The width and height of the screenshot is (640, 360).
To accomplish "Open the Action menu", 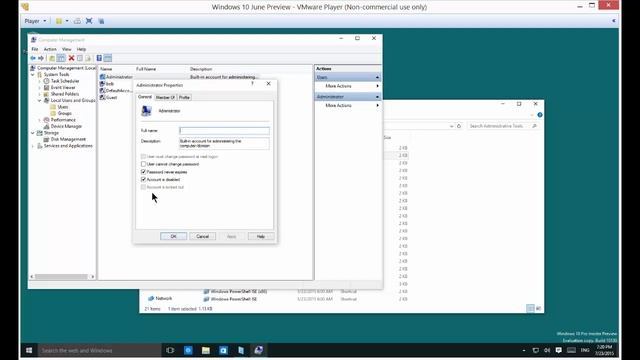I will pos(50,49).
